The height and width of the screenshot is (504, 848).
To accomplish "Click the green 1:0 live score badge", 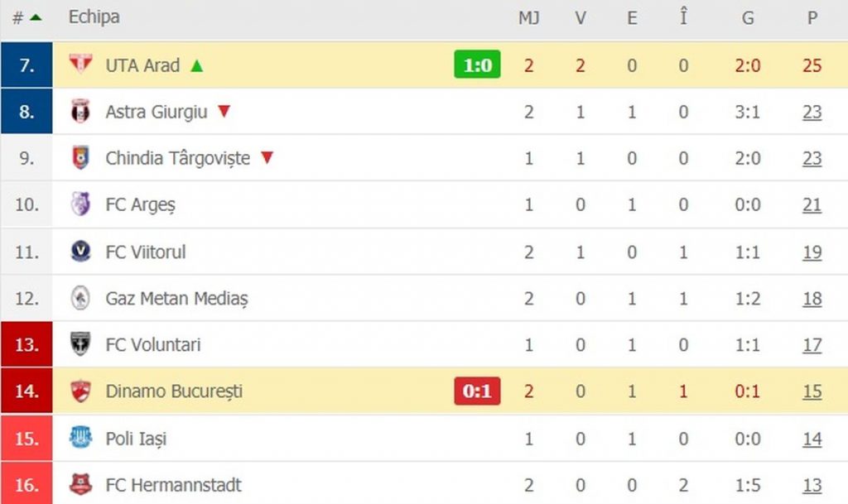I will coord(477,65).
